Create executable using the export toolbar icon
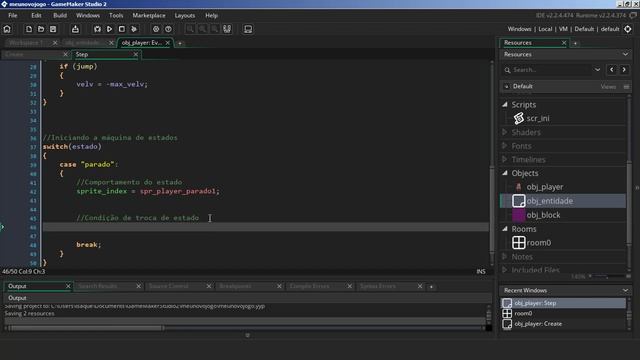 [x=75, y=29]
